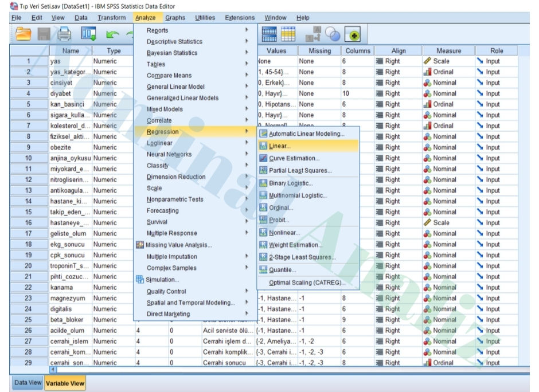The height and width of the screenshot is (392, 539).
Task: Open the Graphs menu
Action: [175, 17]
